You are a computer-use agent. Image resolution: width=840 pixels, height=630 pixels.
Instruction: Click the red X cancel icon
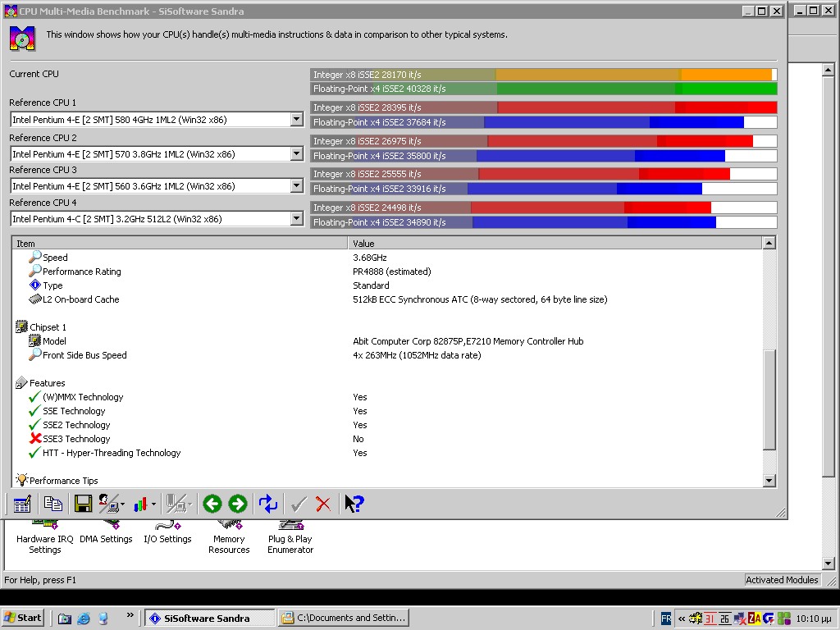(323, 504)
